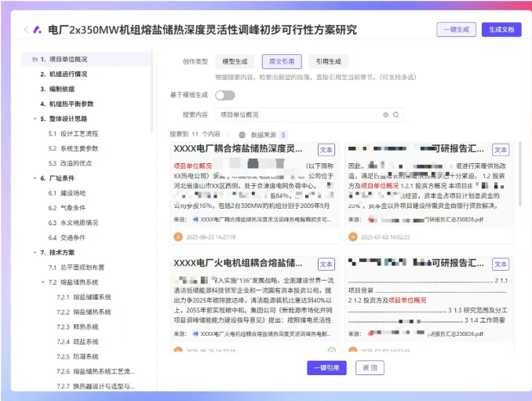532x401 pixels.
Task: Click the green check mark on third card
Action: pos(332,350)
